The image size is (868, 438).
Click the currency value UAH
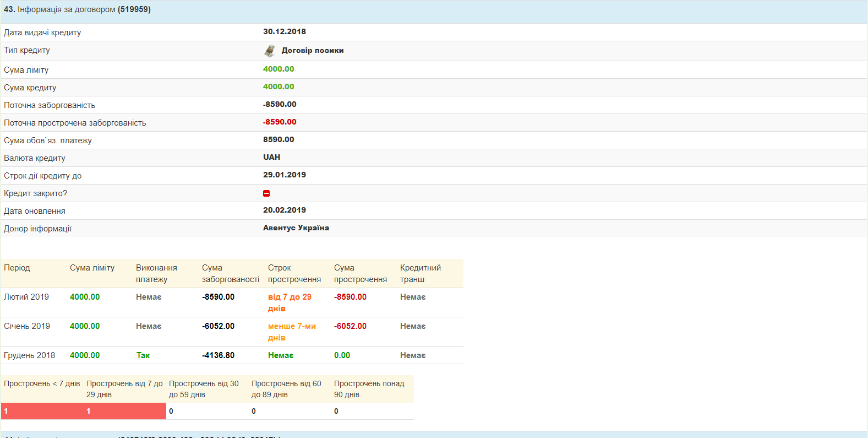(x=271, y=158)
